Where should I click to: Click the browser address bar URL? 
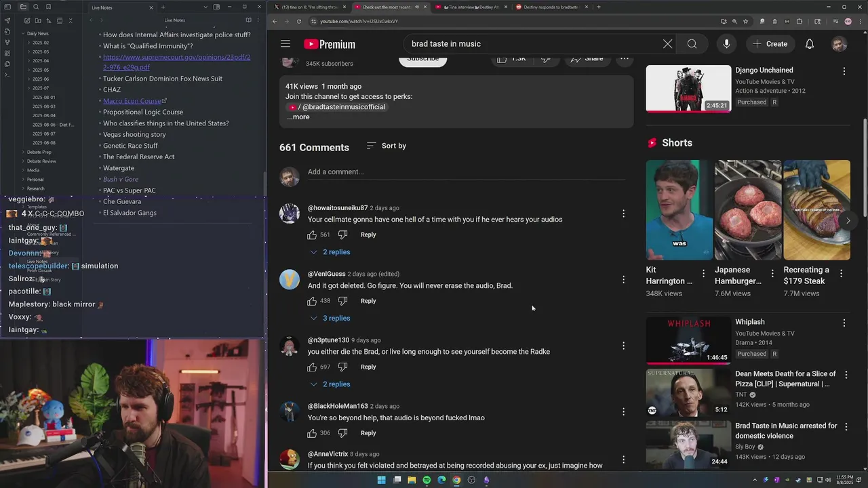(359, 21)
